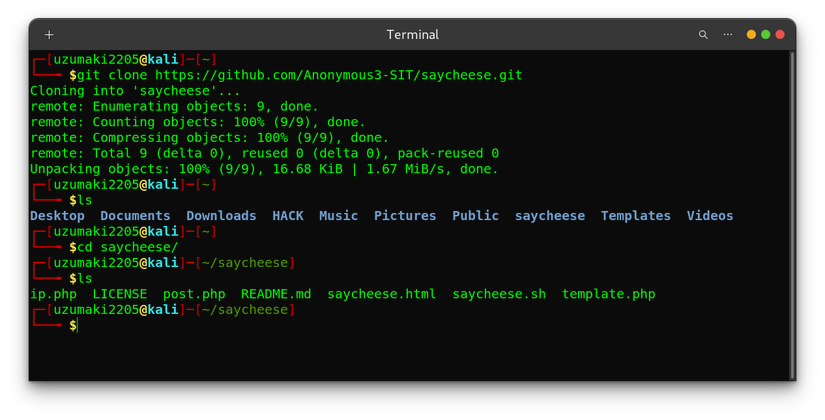Click the orange minimize window button

(752, 35)
